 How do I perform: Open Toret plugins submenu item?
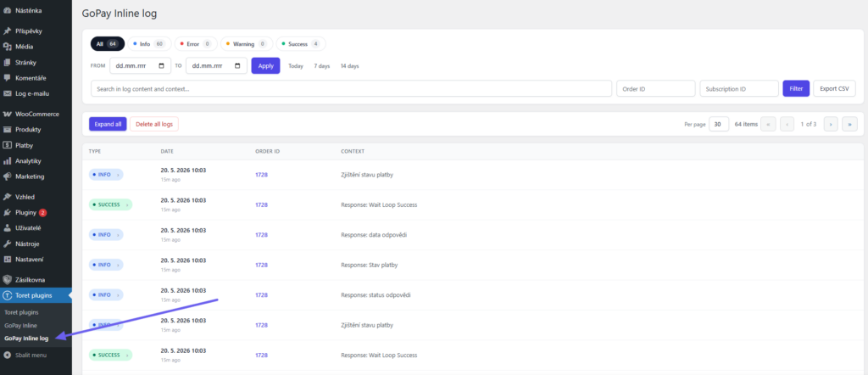21,312
